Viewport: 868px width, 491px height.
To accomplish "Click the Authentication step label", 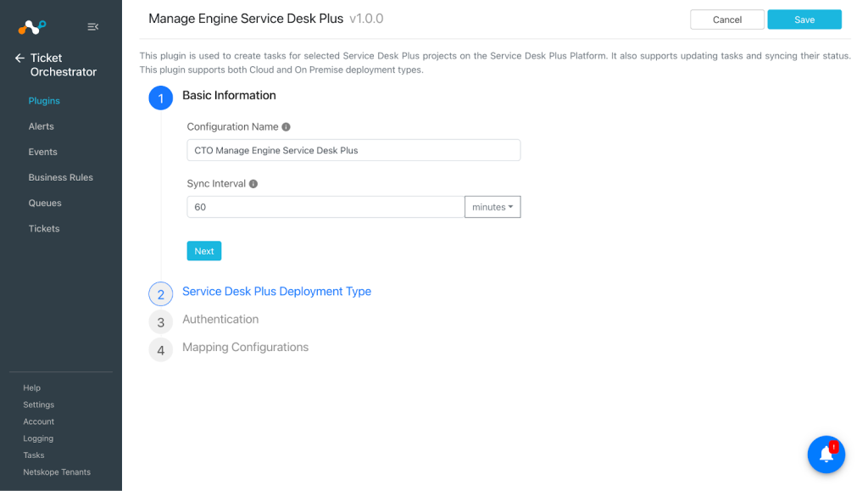I will (220, 320).
